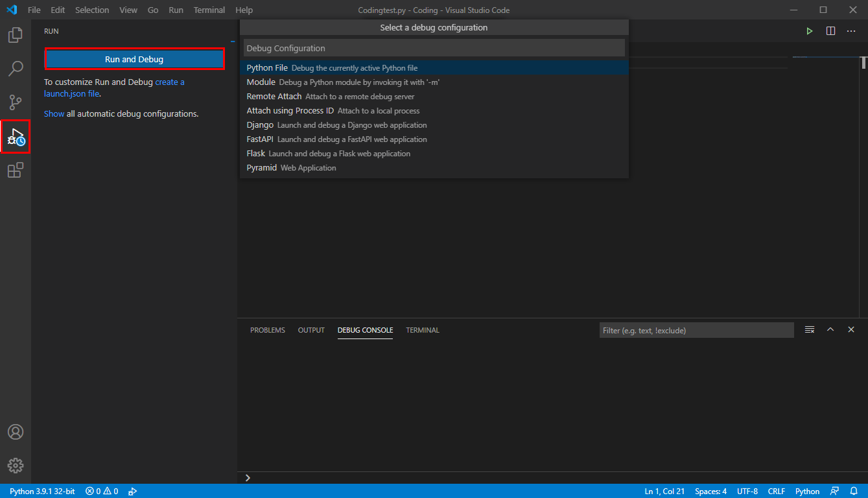
Task: Click the Show automatic debug configurations link
Action: click(54, 113)
